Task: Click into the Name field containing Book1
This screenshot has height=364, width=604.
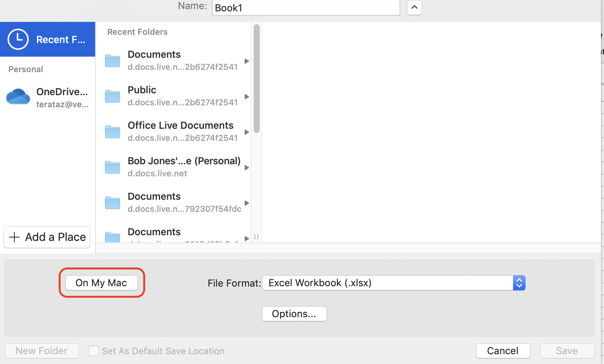Action: 306,8
